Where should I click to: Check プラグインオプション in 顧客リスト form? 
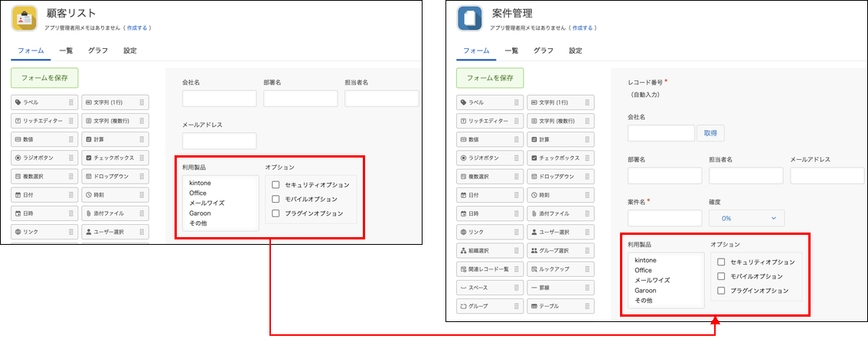[276, 213]
